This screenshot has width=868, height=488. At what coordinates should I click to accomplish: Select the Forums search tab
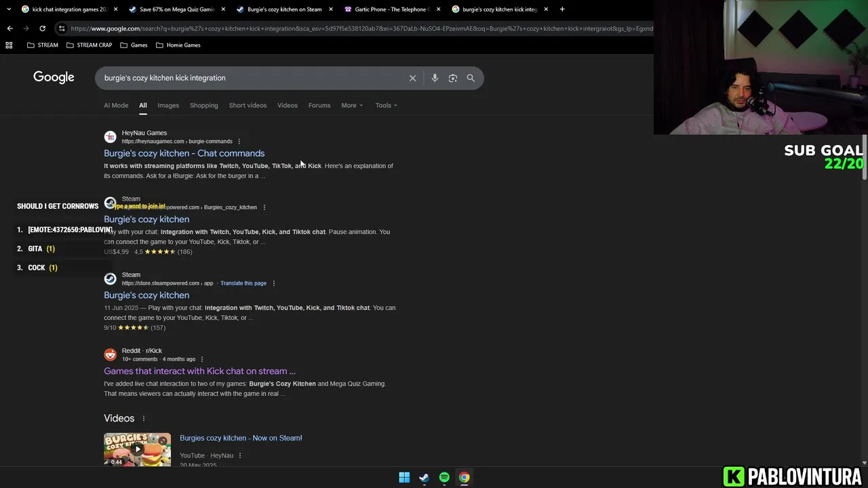pyautogui.click(x=319, y=105)
